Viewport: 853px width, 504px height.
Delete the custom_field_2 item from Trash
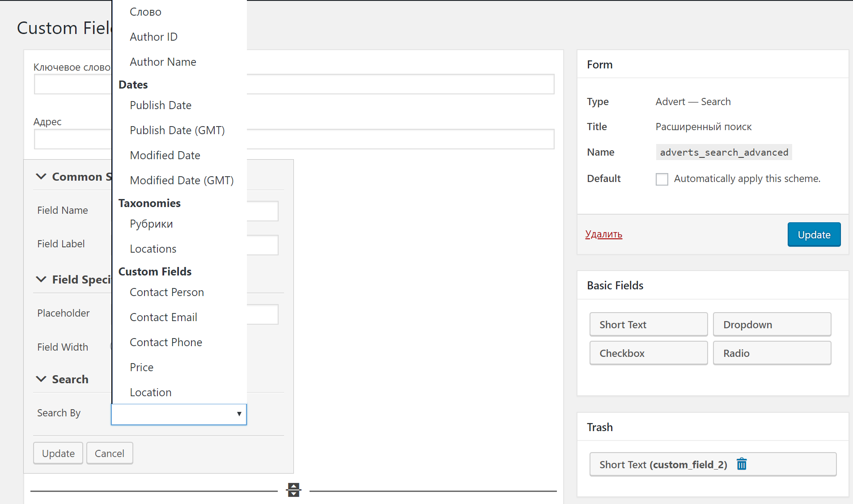tap(742, 464)
